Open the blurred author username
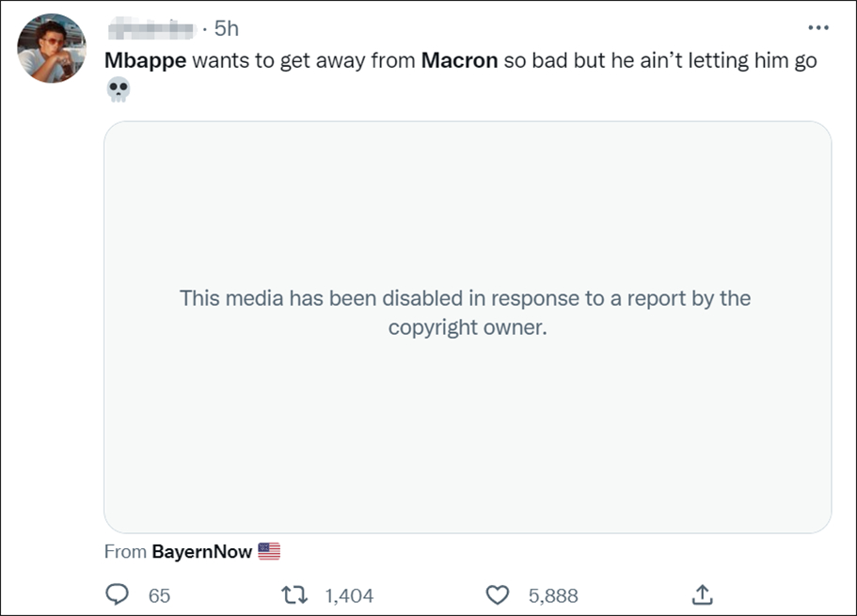The height and width of the screenshot is (616, 857). pos(151,29)
